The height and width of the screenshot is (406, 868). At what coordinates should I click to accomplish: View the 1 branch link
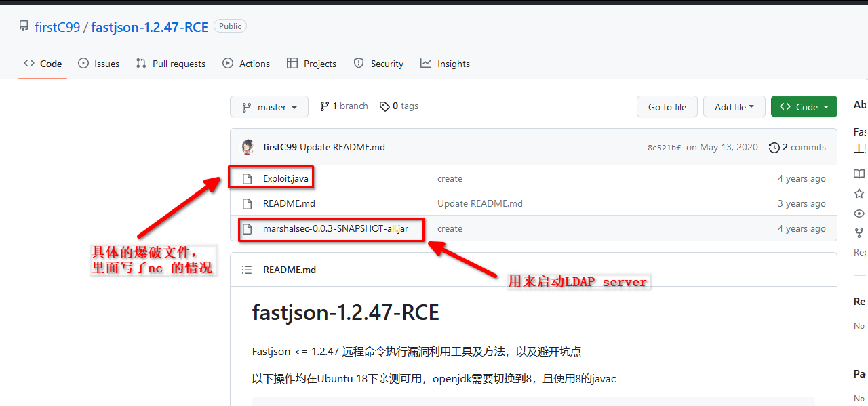click(x=344, y=106)
